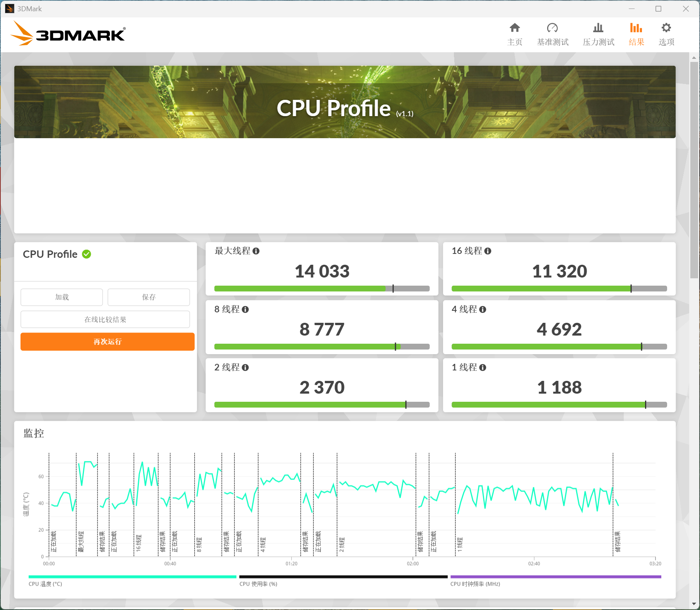The image size is (700, 610).
Task: Click info icon next to 1 线程
Action: 483,368
